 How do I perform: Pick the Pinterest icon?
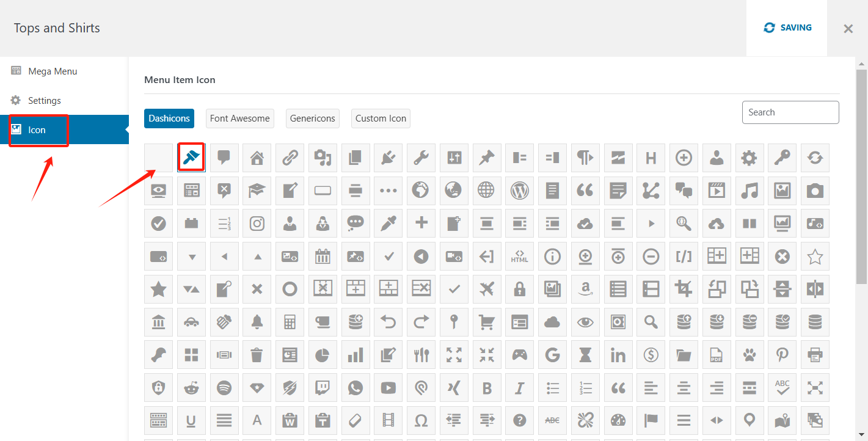(782, 355)
